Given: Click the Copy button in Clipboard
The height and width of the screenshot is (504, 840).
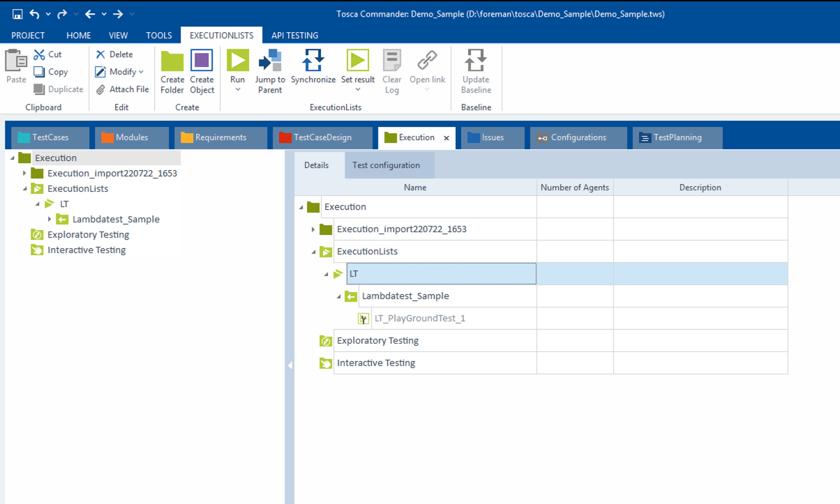Looking at the screenshot, I should pos(51,72).
